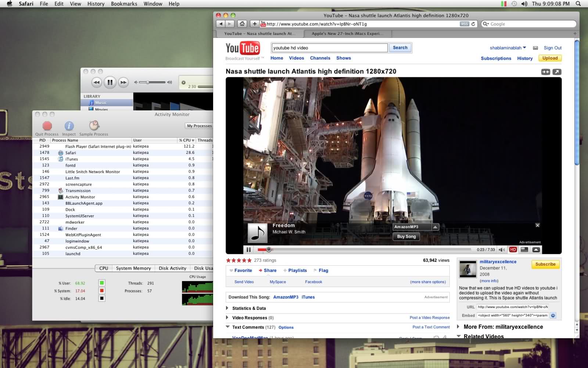The height and width of the screenshot is (368, 588).
Task: Open the History menu in the menu bar
Action: (x=96, y=4)
